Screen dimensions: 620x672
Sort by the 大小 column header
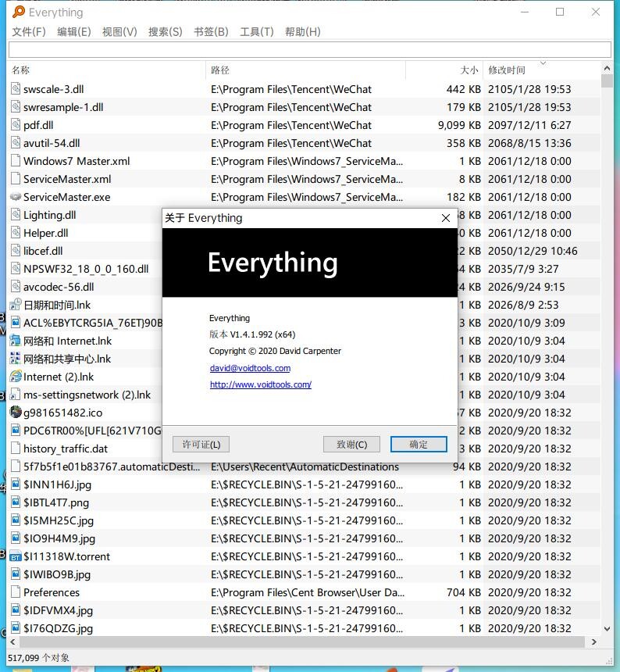(469, 70)
